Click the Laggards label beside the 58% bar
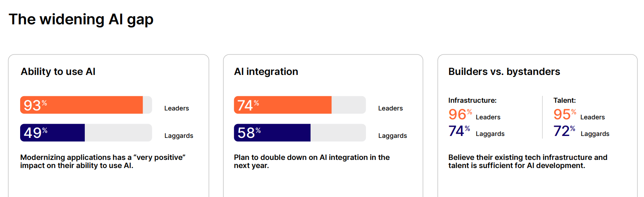The image size is (644, 197). pyautogui.click(x=393, y=136)
